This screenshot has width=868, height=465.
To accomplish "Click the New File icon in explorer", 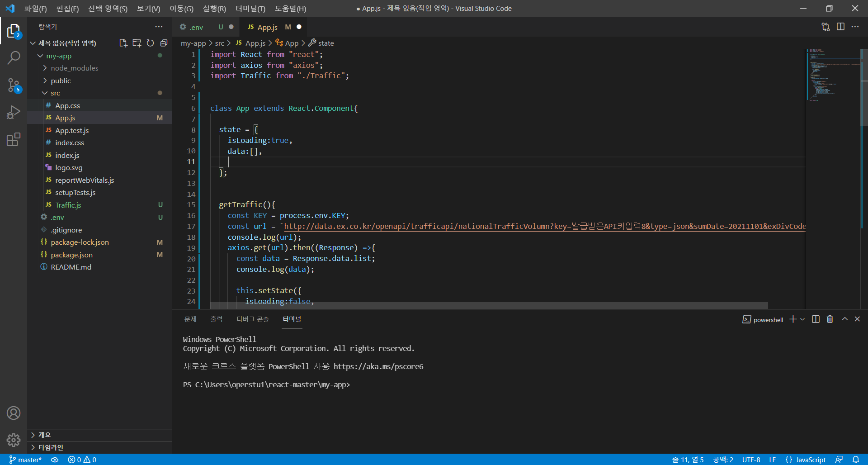I will [123, 43].
